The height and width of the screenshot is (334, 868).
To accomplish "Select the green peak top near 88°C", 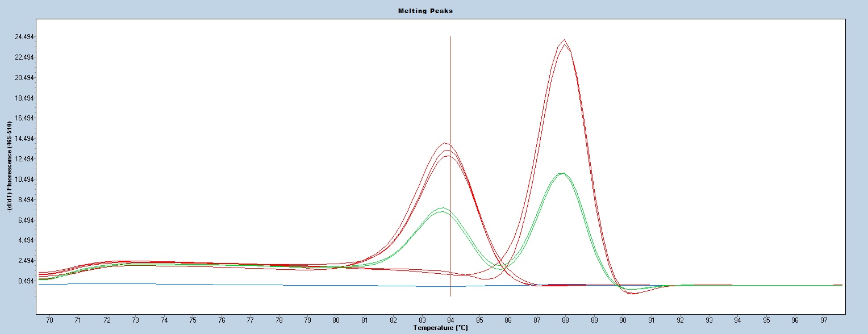I will tap(562, 173).
